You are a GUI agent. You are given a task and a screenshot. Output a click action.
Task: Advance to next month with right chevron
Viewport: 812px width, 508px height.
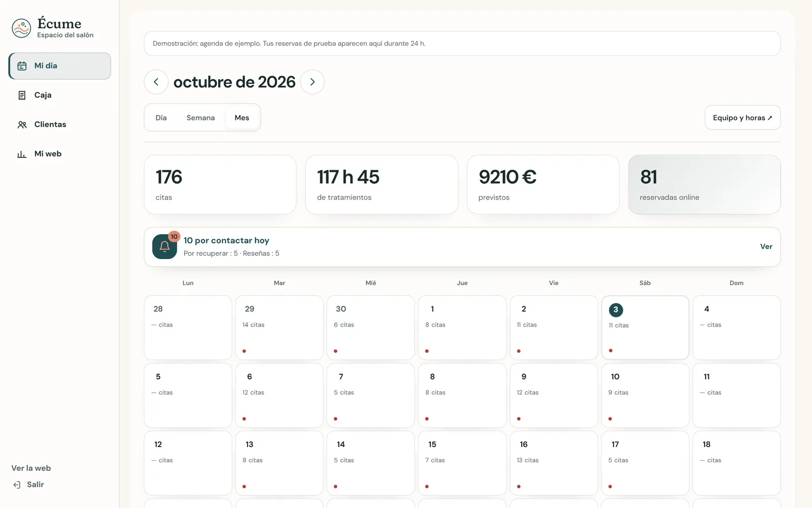click(313, 82)
